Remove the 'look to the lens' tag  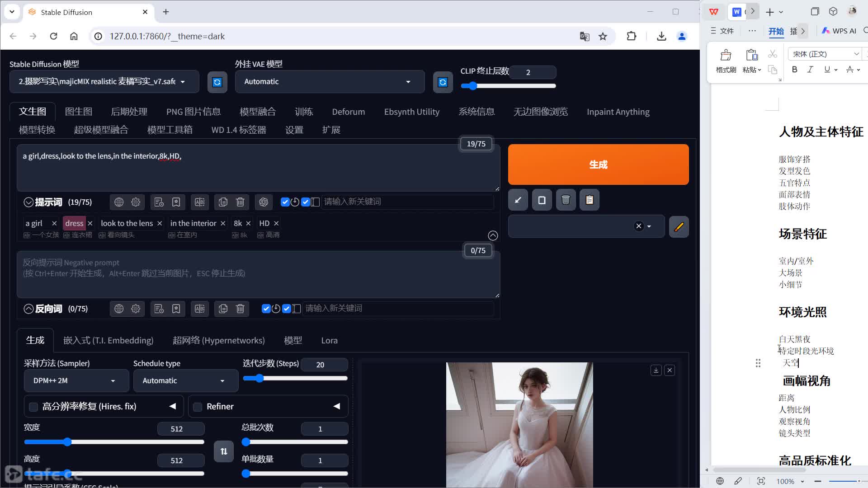click(x=160, y=223)
